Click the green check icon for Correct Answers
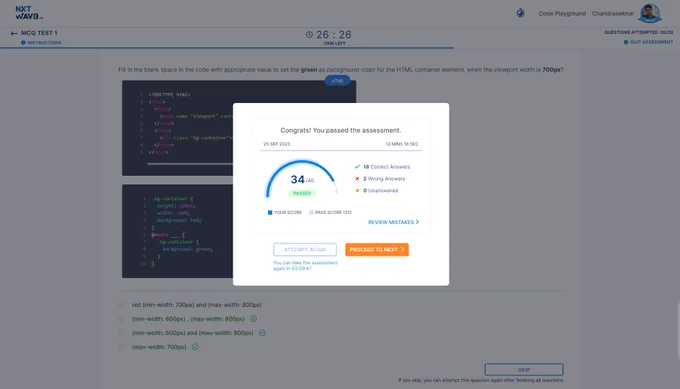This screenshot has width=680, height=389. point(357,167)
